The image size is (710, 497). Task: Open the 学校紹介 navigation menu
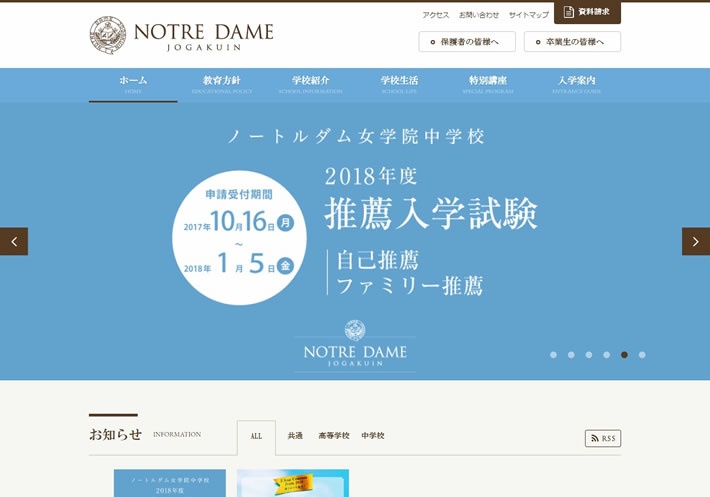click(311, 85)
